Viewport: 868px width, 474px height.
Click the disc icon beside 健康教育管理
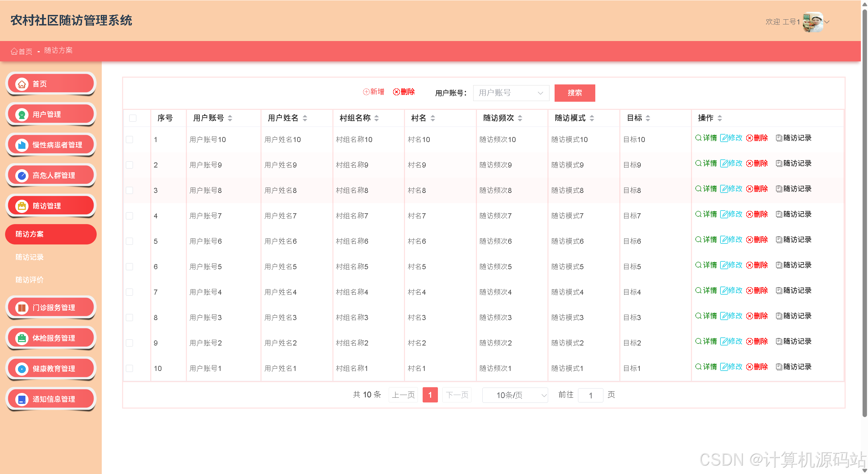[22, 369]
